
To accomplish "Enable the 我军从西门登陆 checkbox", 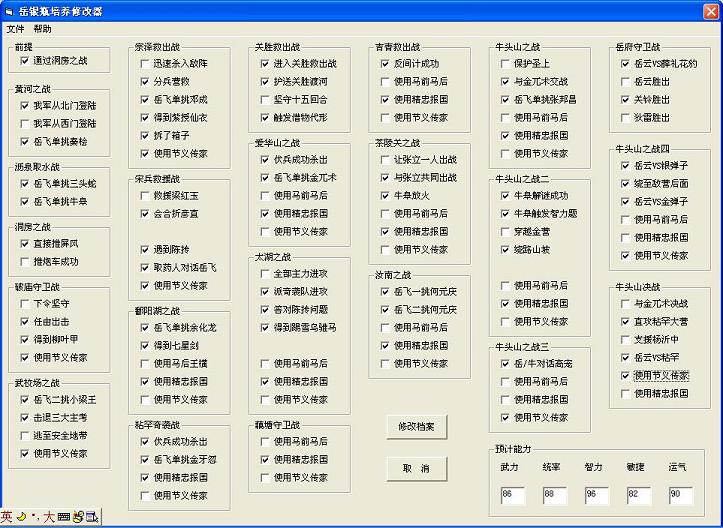I will [x=26, y=124].
